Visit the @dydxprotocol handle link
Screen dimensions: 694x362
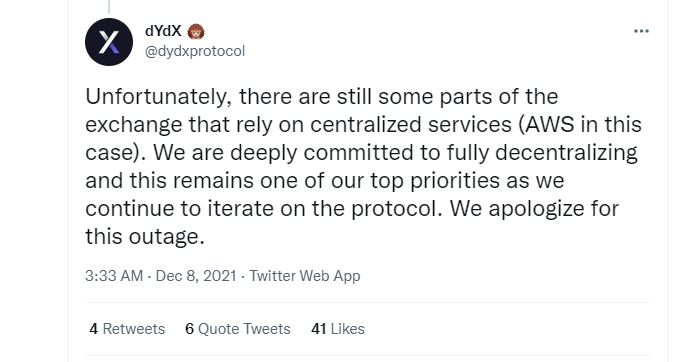pyautogui.click(x=195, y=51)
